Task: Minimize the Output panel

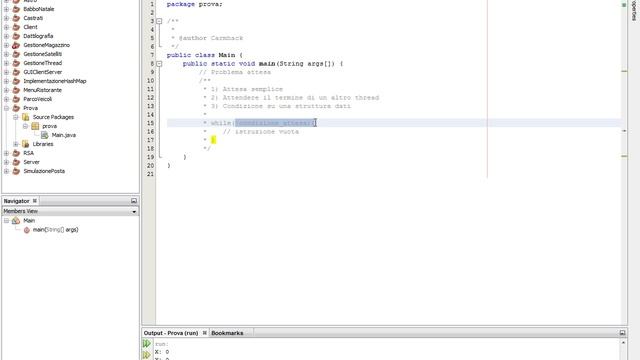Action: pos(622,333)
